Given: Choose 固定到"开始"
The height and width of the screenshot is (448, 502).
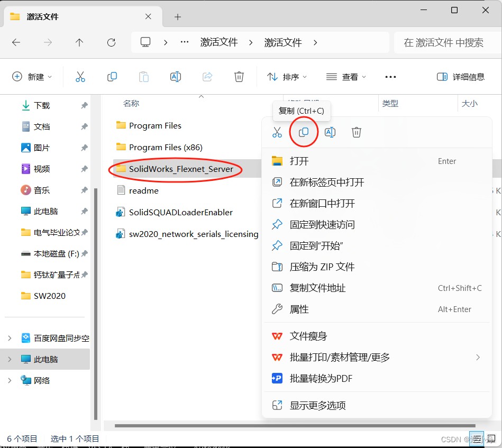Looking at the screenshot, I should pyautogui.click(x=377, y=245).
